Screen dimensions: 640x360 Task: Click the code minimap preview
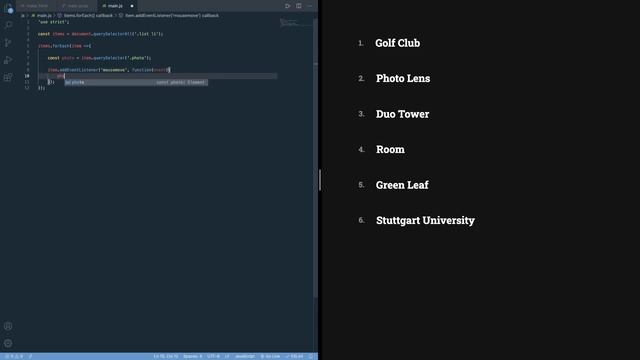coord(296,23)
